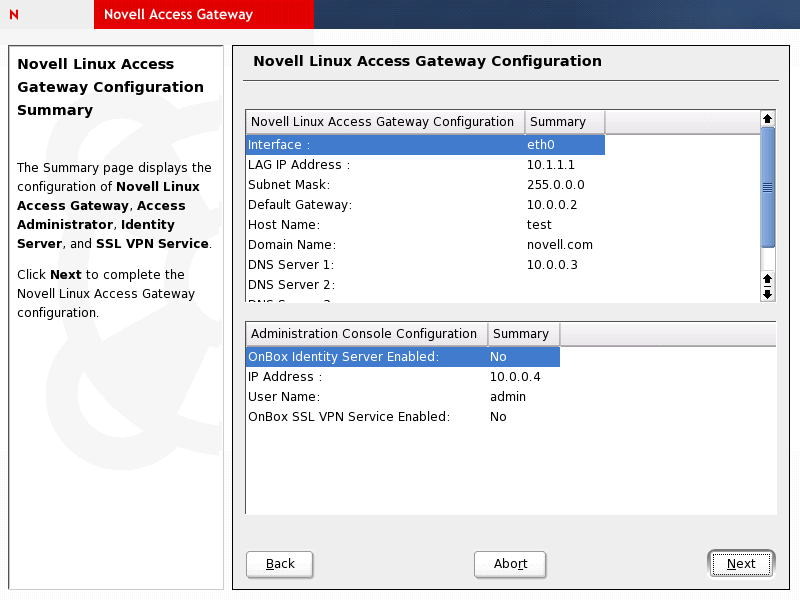
Task: Click the Abort button
Action: [x=510, y=564]
